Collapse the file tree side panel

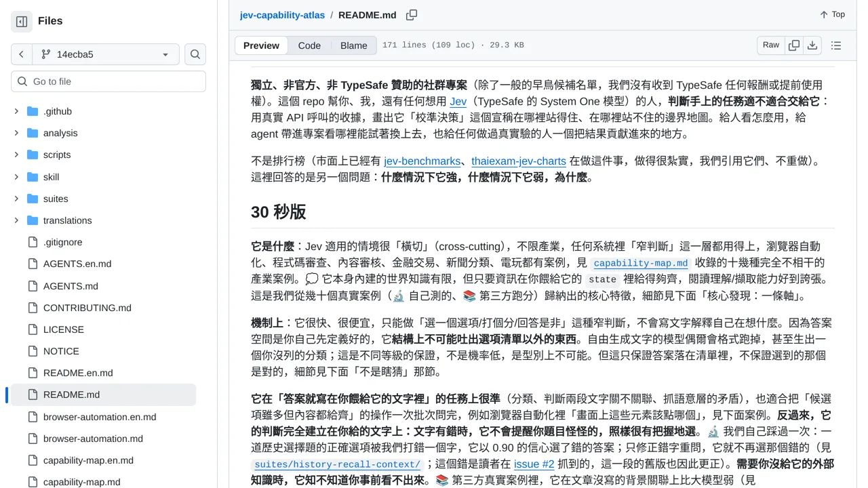(x=22, y=22)
